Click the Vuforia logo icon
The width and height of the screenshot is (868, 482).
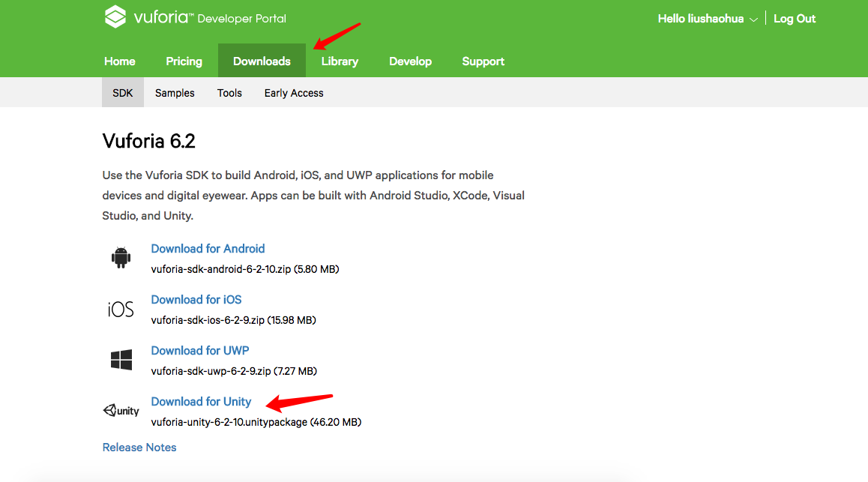tap(115, 17)
